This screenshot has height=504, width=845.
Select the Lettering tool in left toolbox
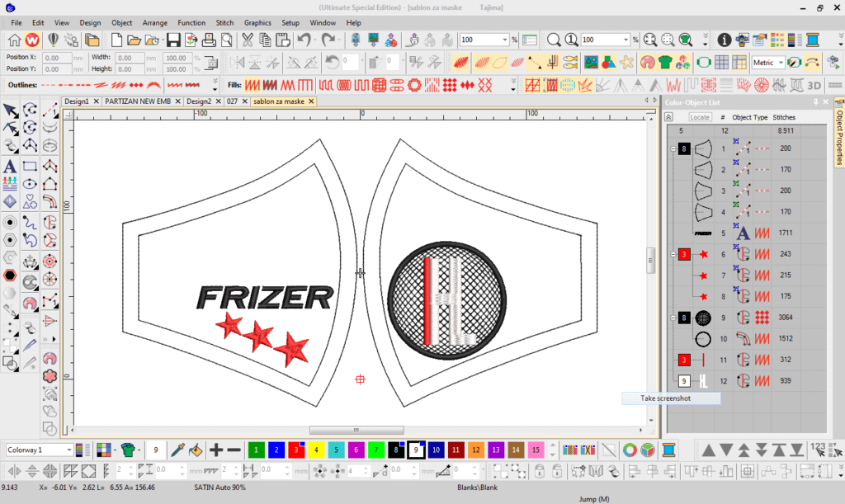click(x=10, y=166)
